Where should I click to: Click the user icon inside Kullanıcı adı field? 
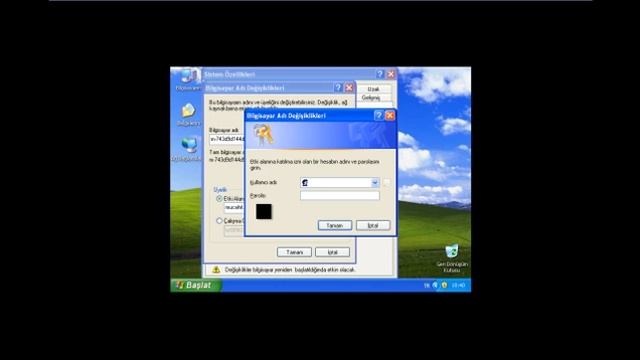[x=305, y=182]
